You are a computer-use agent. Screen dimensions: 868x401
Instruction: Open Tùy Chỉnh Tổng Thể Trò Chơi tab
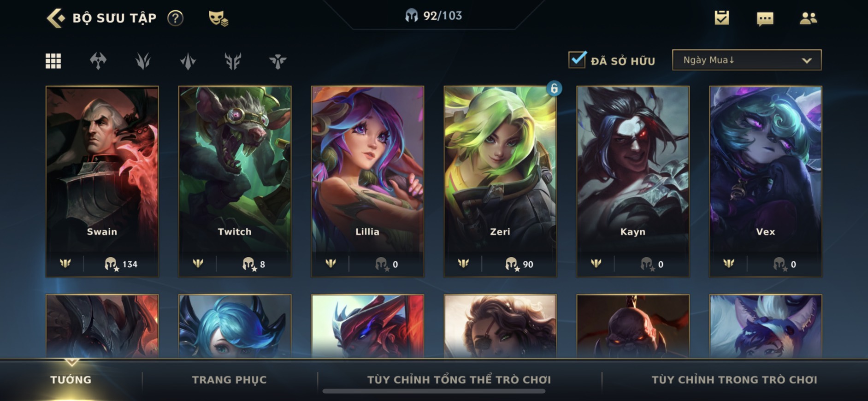point(459,380)
